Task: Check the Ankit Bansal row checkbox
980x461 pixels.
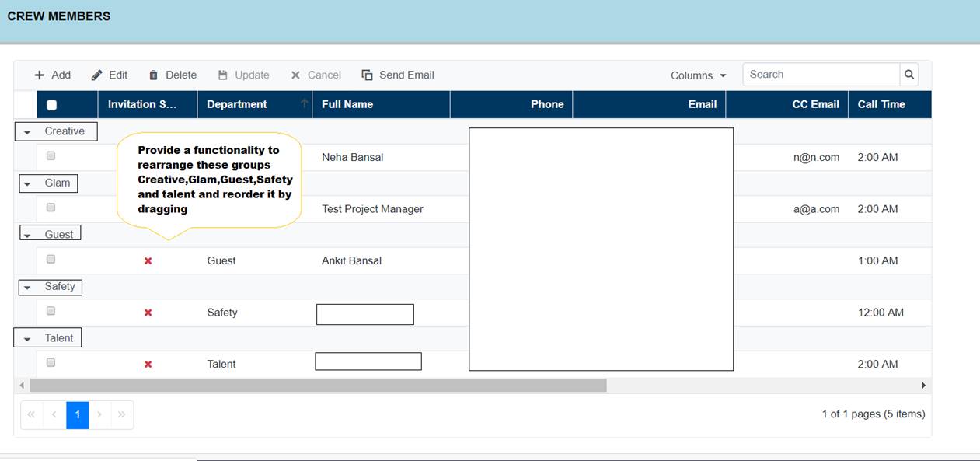Action: (51, 260)
